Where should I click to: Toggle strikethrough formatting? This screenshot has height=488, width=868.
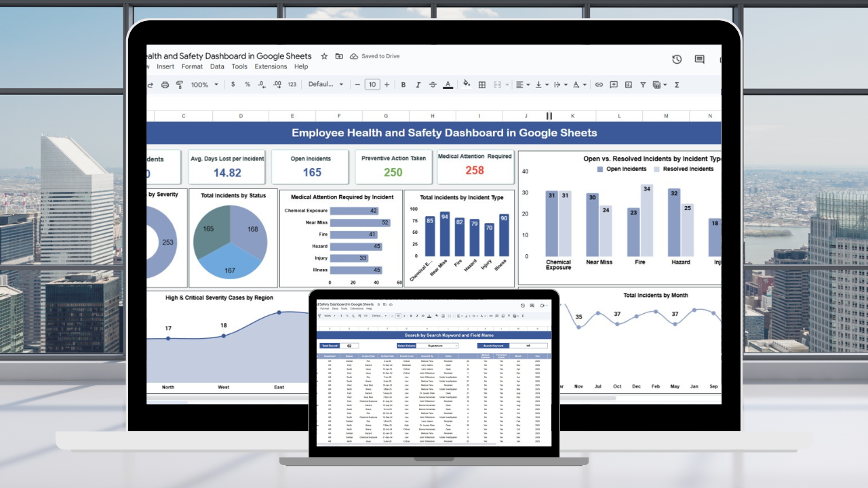point(433,85)
